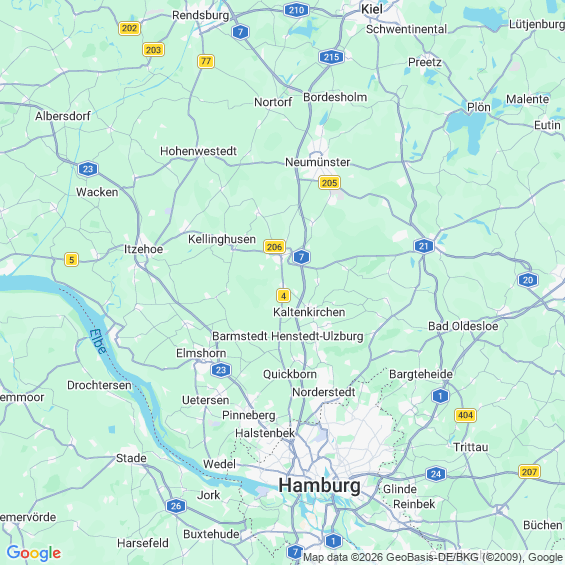Click the A 23 shield near Wacken
565x565 pixels.
click(88, 169)
